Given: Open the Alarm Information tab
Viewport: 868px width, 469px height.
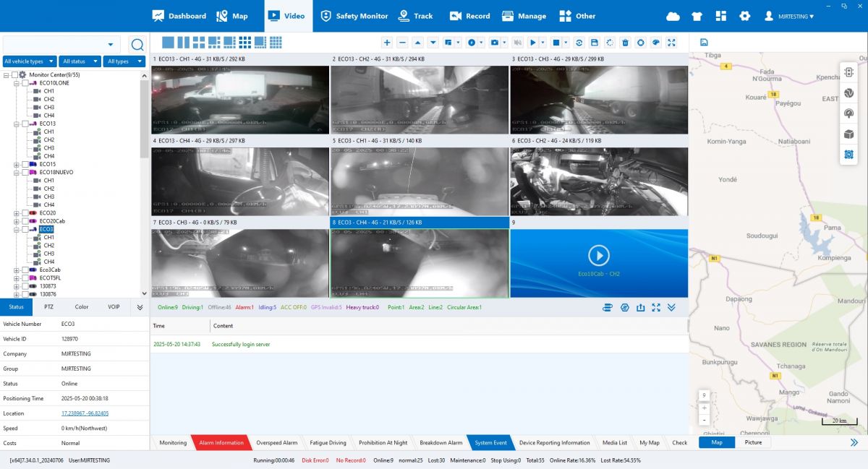Looking at the screenshot, I should click(x=221, y=442).
